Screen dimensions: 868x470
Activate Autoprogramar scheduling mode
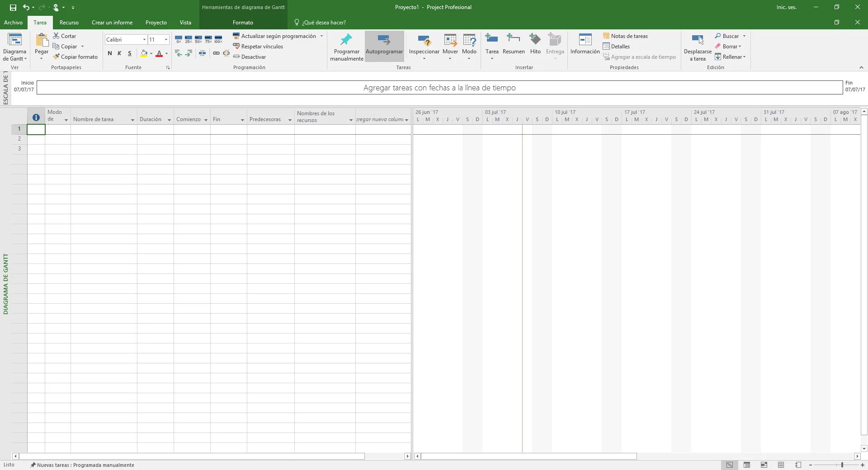384,45
